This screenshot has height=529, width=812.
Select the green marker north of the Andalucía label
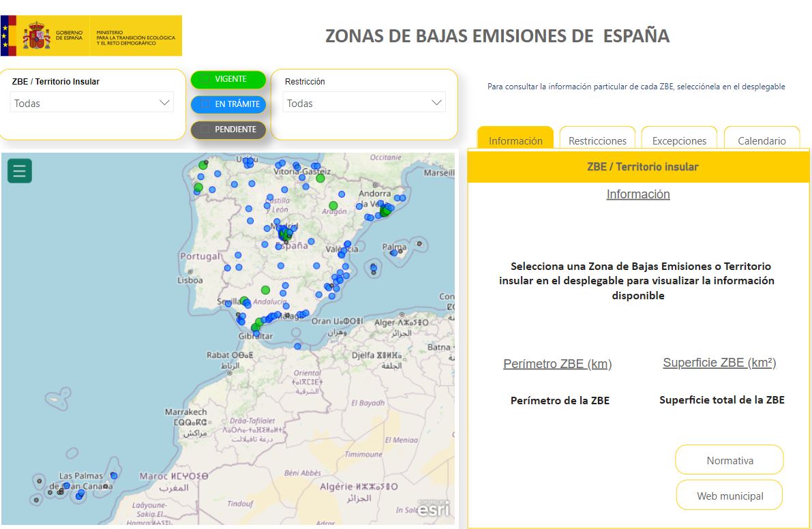(265, 290)
